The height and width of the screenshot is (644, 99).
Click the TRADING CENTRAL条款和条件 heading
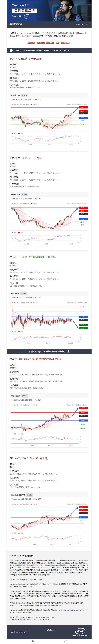point(21,556)
